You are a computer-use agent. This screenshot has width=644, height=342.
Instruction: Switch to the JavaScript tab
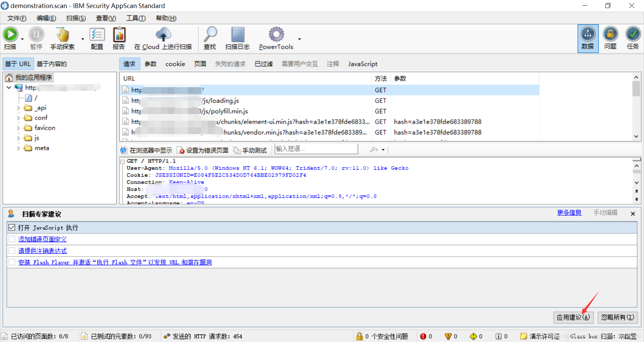(x=363, y=64)
